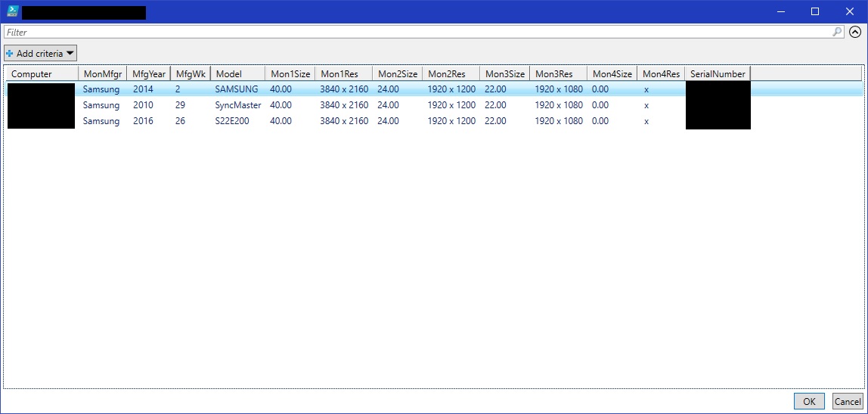This screenshot has width=868, height=414.
Task: Open the Add criteria dropdown
Action: (x=41, y=53)
